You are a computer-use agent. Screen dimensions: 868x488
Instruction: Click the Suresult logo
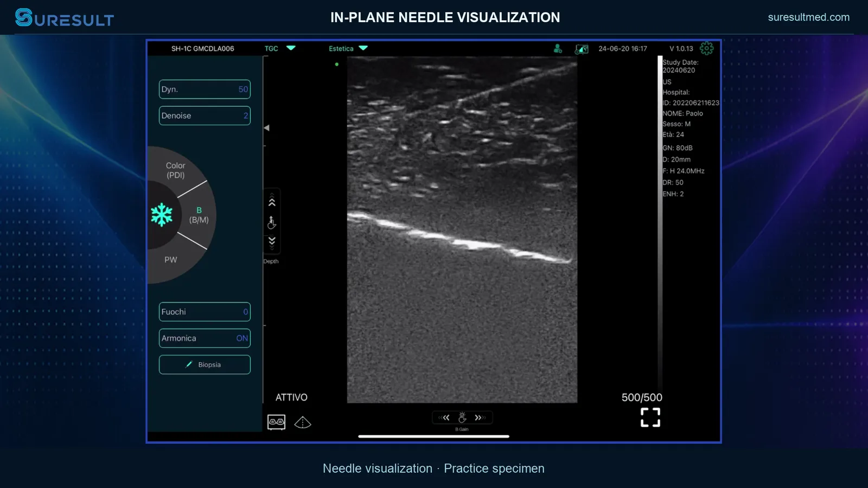[65, 18]
